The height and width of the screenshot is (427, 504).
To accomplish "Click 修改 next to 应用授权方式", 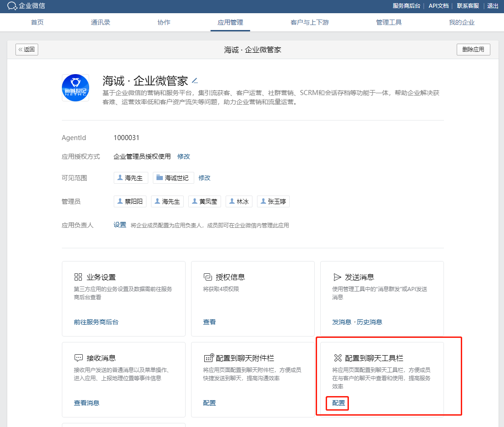I will (183, 156).
